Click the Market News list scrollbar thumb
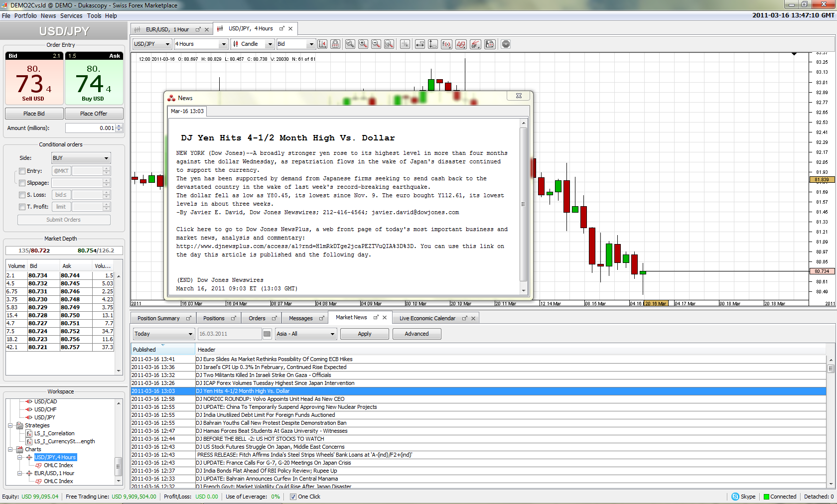Image resolution: width=837 pixels, height=504 pixels. (831, 369)
